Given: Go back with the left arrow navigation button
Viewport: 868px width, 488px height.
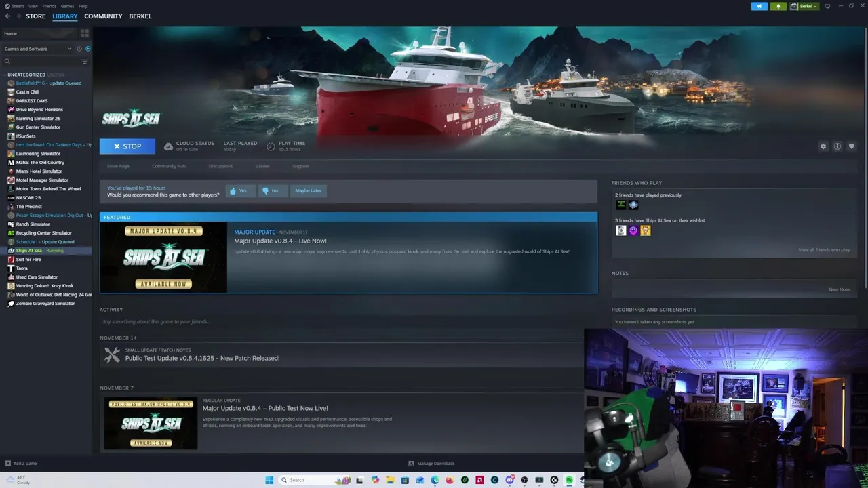Looking at the screenshot, I should pyautogui.click(x=7, y=16).
